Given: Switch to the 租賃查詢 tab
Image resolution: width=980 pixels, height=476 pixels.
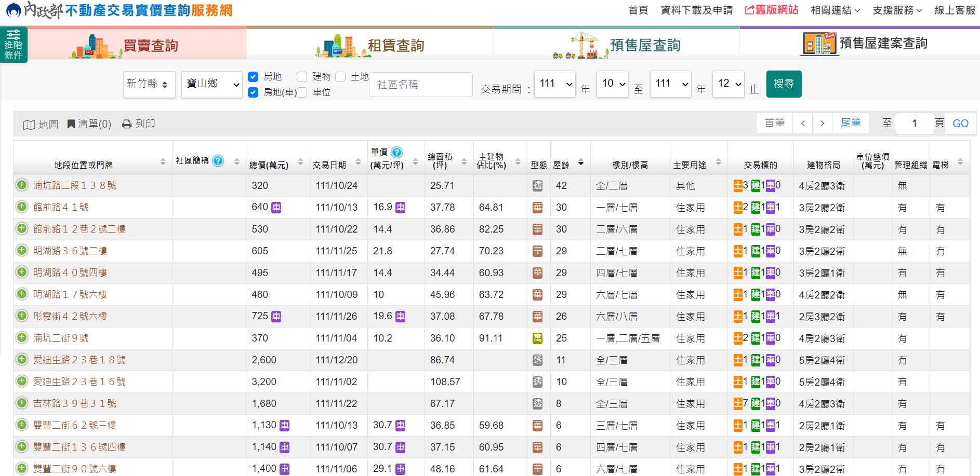Looking at the screenshot, I should [x=396, y=45].
